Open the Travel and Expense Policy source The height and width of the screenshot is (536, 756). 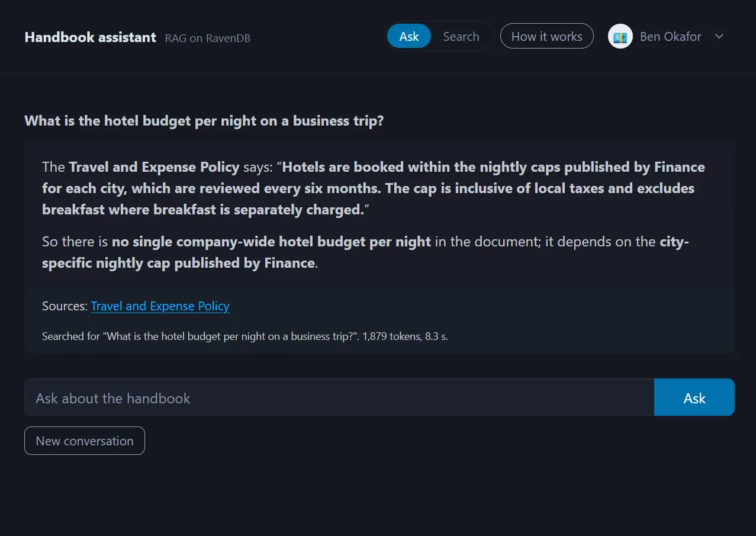tap(160, 306)
